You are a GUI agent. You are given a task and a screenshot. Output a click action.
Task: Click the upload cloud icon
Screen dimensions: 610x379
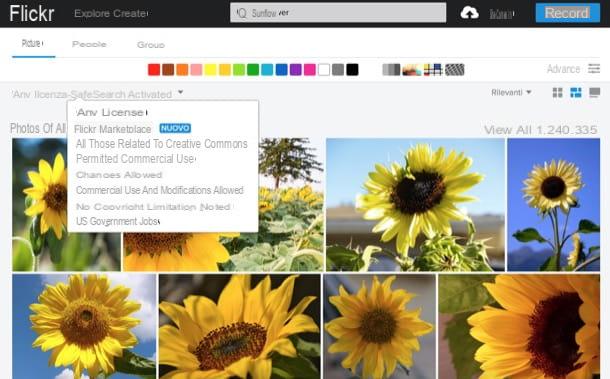[470, 13]
